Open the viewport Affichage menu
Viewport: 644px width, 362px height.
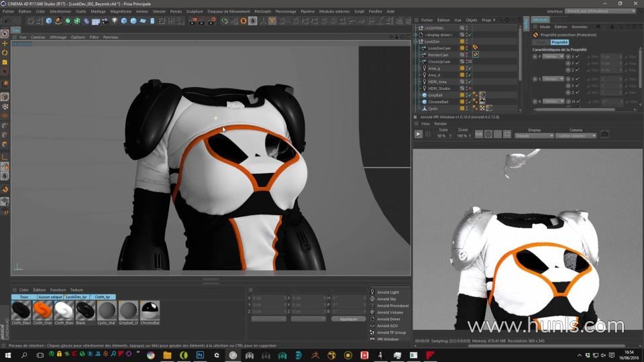point(58,37)
